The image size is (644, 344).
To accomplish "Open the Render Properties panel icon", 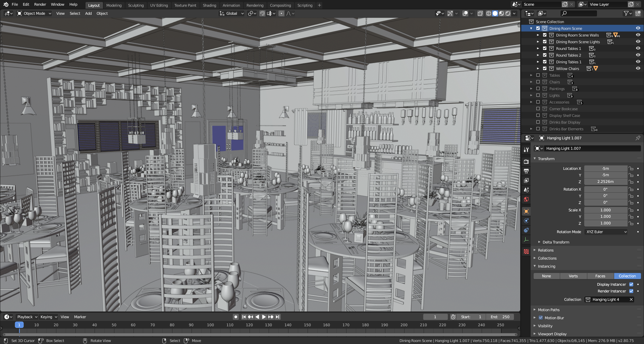I will [x=526, y=161].
